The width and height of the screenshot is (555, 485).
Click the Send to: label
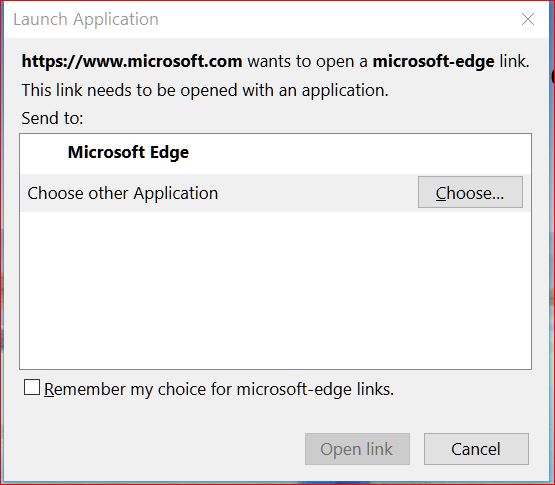click(52, 118)
